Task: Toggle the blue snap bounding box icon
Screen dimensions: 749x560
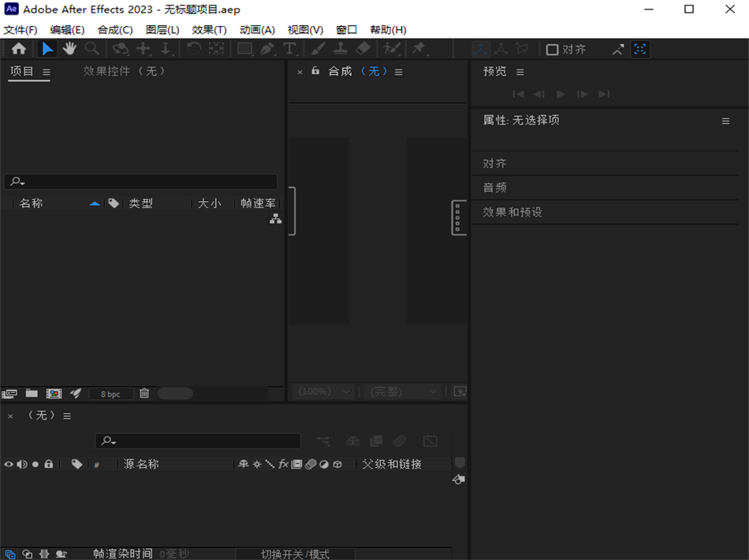Action: [x=640, y=49]
